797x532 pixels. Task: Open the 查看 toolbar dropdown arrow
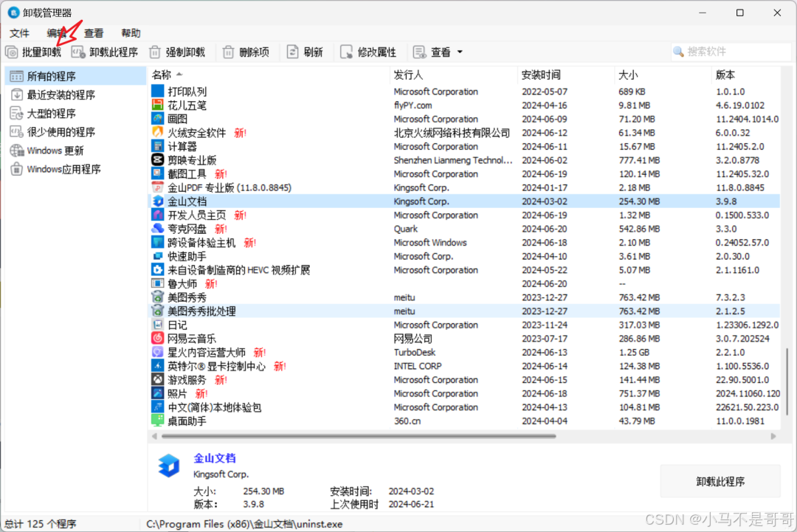point(460,52)
